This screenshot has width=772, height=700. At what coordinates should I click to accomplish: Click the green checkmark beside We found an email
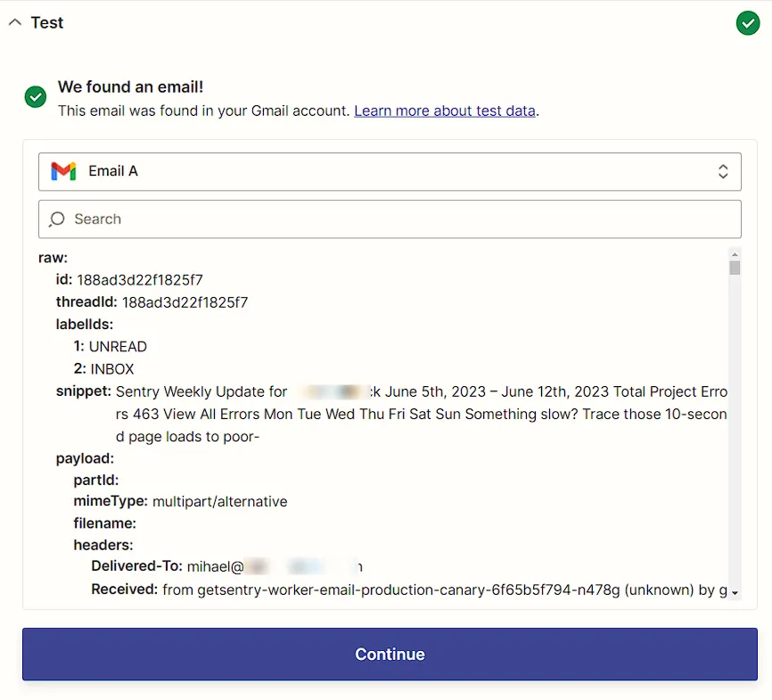36,96
